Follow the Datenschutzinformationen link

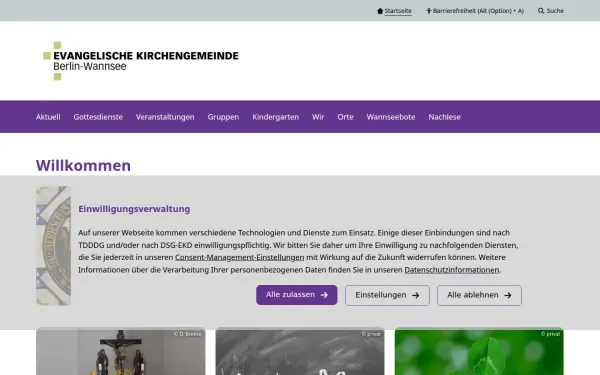[452, 270]
